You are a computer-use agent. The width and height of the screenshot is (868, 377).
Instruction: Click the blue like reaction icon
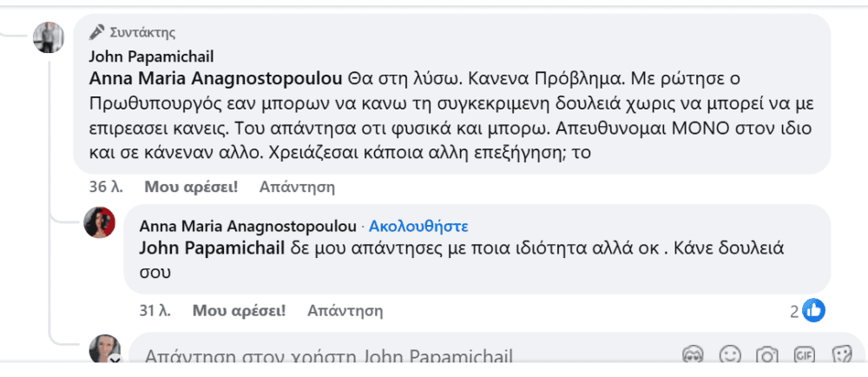click(813, 310)
